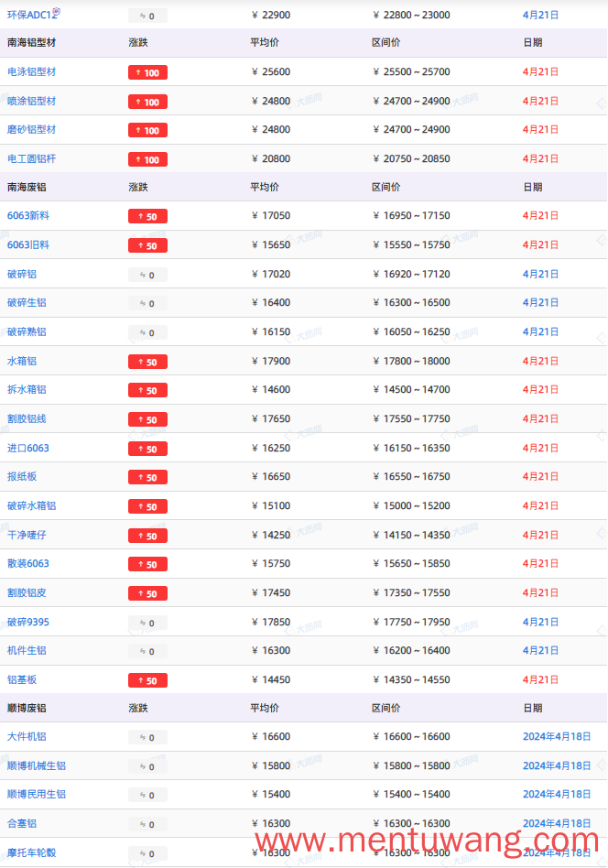The height and width of the screenshot is (868, 608).
Task: Click the 4月21日 date in 环保ADC12 row
Action: click(x=540, y=15)
